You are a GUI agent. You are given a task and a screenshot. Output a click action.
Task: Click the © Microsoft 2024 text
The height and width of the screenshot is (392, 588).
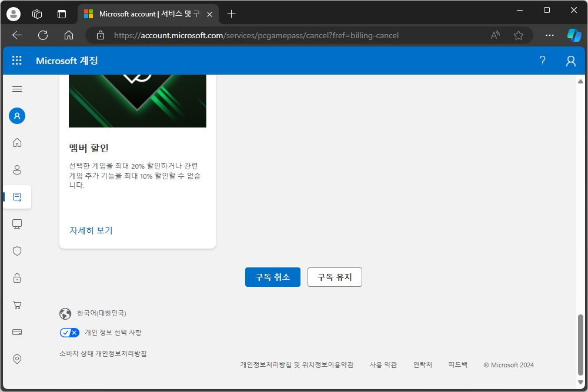(x=509, y=364)
